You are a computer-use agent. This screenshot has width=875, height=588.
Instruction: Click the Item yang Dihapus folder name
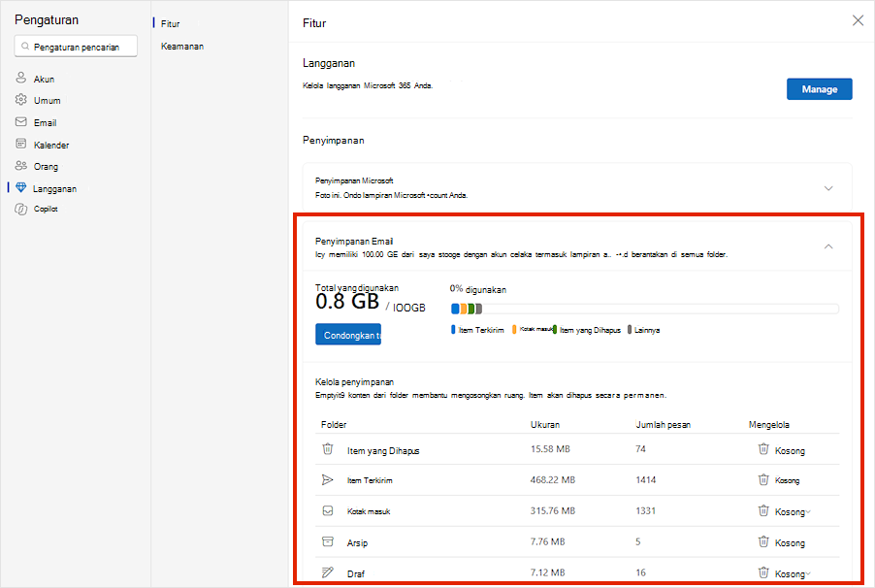click(x=383, y=450)
